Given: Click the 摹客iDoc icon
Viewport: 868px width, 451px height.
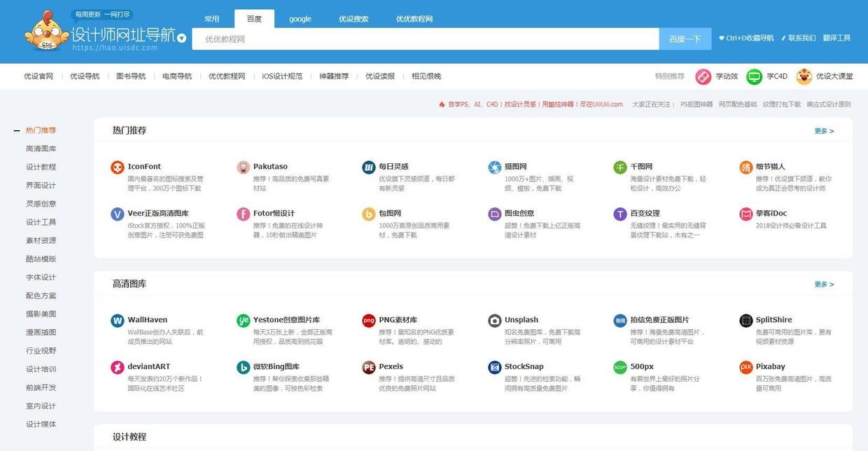Looking at the screenshot, I should coord(746,214).
